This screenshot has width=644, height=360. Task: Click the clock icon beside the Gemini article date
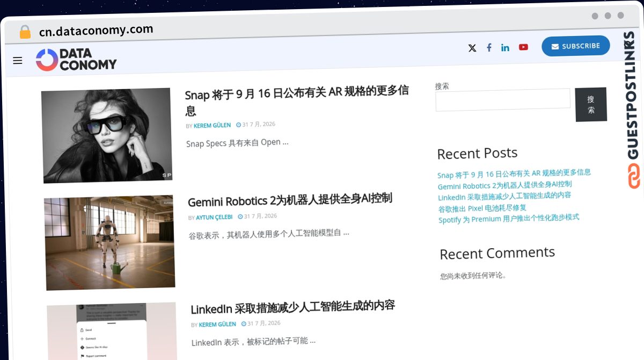pos(241,217)
